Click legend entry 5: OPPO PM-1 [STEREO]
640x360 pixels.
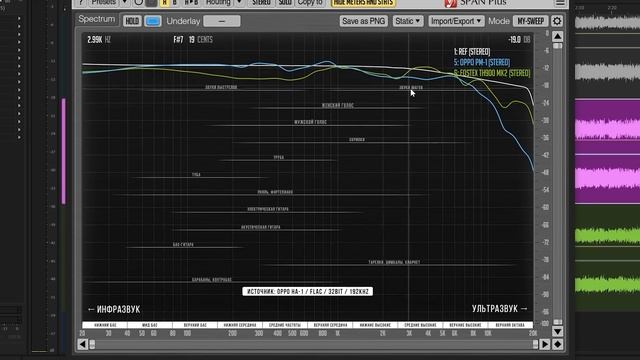pyautogui.click(x=482, y=62)
